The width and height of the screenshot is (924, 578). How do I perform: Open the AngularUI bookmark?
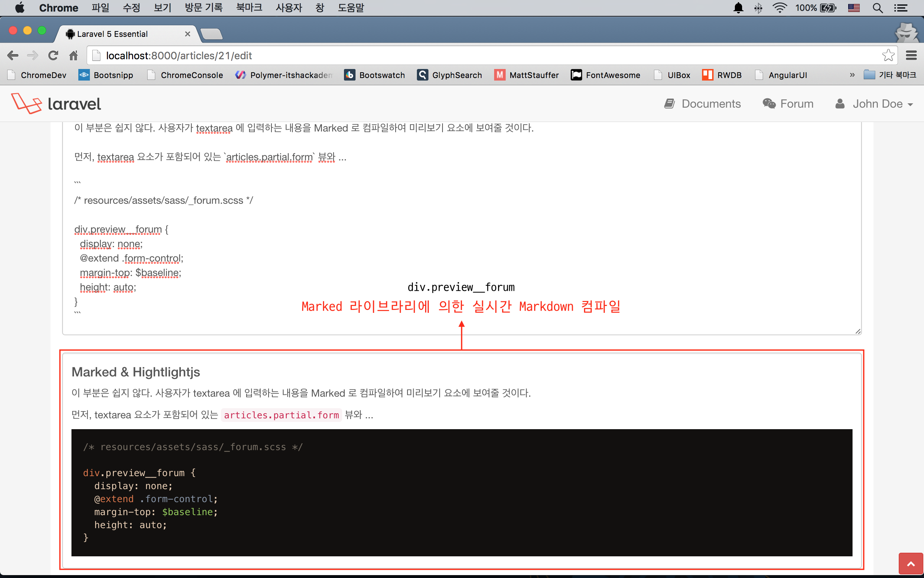(x=781, y=75)
